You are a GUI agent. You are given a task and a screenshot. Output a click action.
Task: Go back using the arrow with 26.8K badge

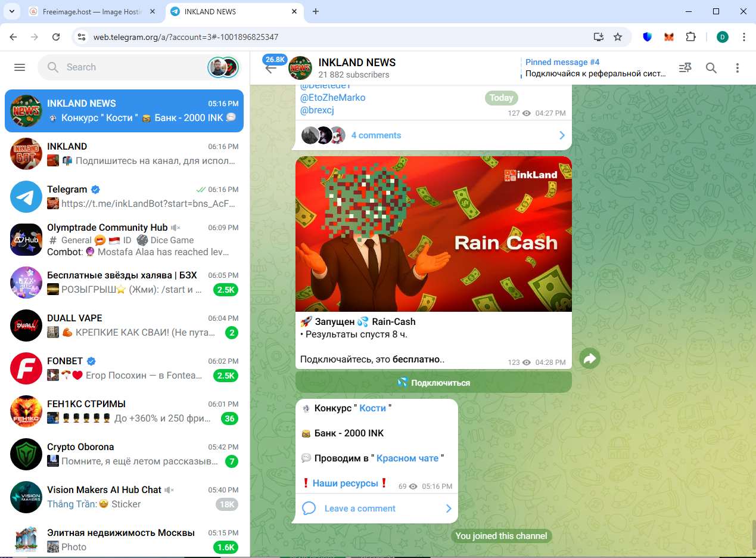click(x=271, y=68)
